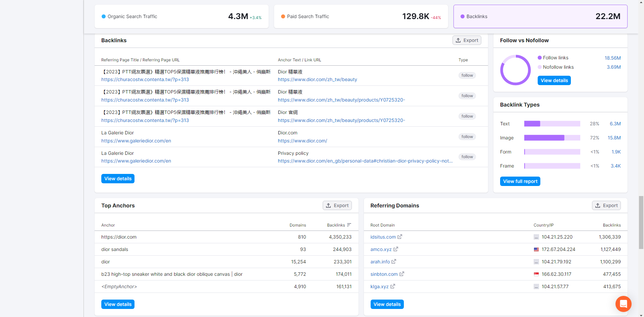Open sinbton.com external link icon
Screen dimensions: 644x317
point(402,274)
